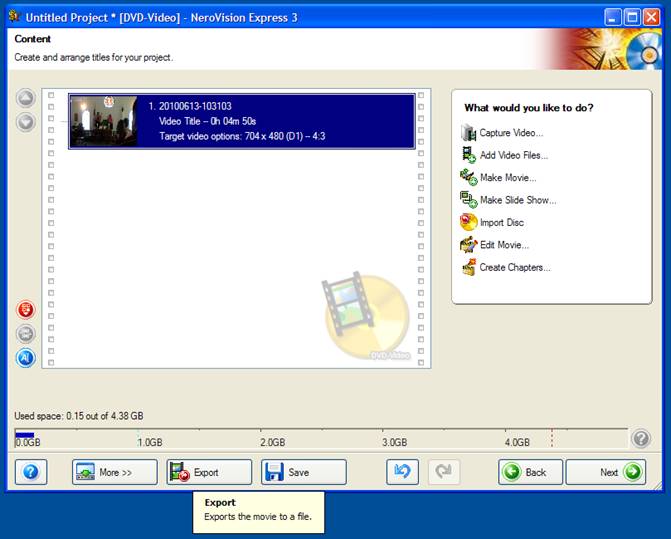Save the project with Save button
Image resolution: width=671 pixels, height=539 pixels.
(x=304, y=472)
